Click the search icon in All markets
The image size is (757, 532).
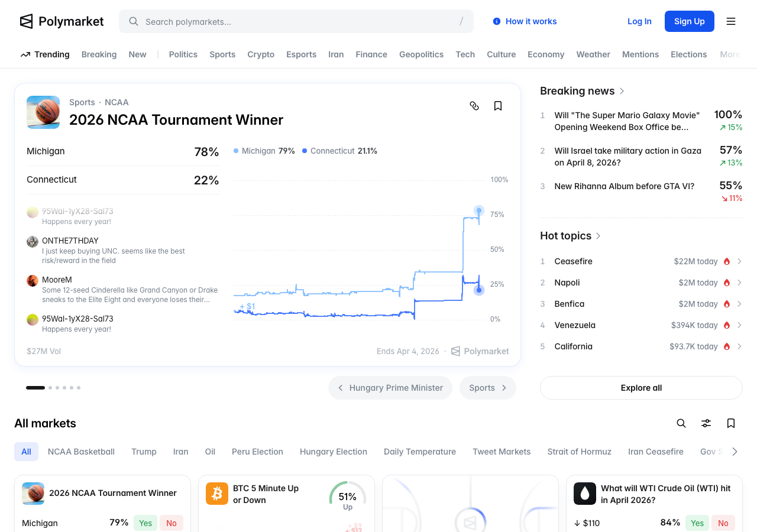(681, 423)
